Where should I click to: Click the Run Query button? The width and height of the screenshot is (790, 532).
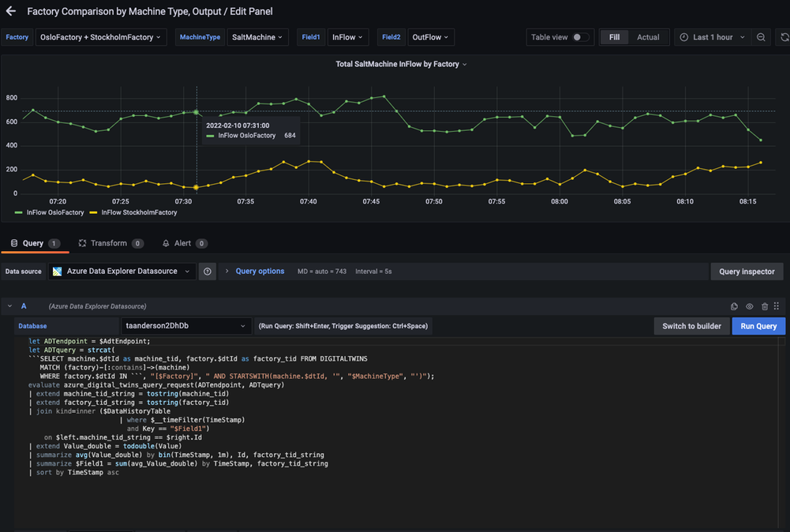tap(758, 326)
